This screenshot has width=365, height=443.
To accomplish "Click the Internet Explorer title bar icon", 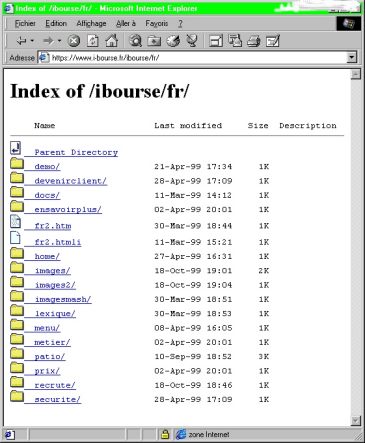I will (x=8, y=8).
